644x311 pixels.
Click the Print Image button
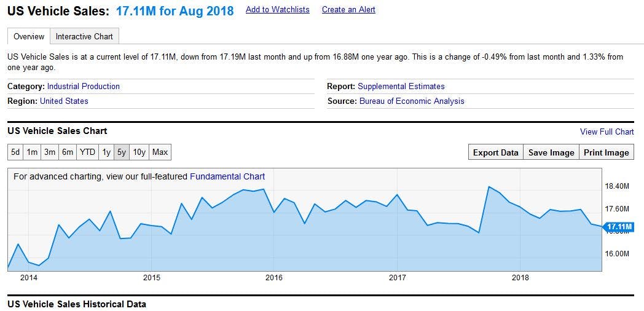(x=606, y=152)
